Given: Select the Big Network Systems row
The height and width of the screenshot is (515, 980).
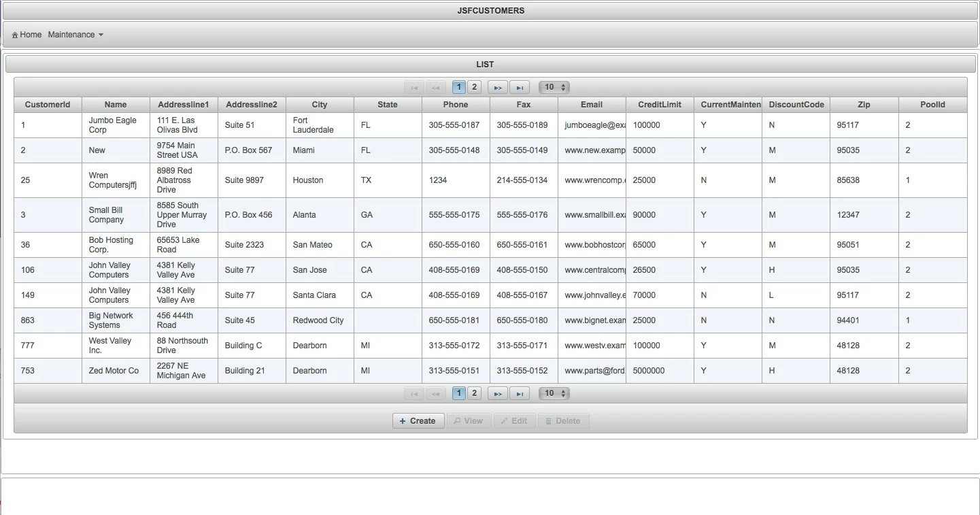Looking at the screenshot, I should coord(490,320).
